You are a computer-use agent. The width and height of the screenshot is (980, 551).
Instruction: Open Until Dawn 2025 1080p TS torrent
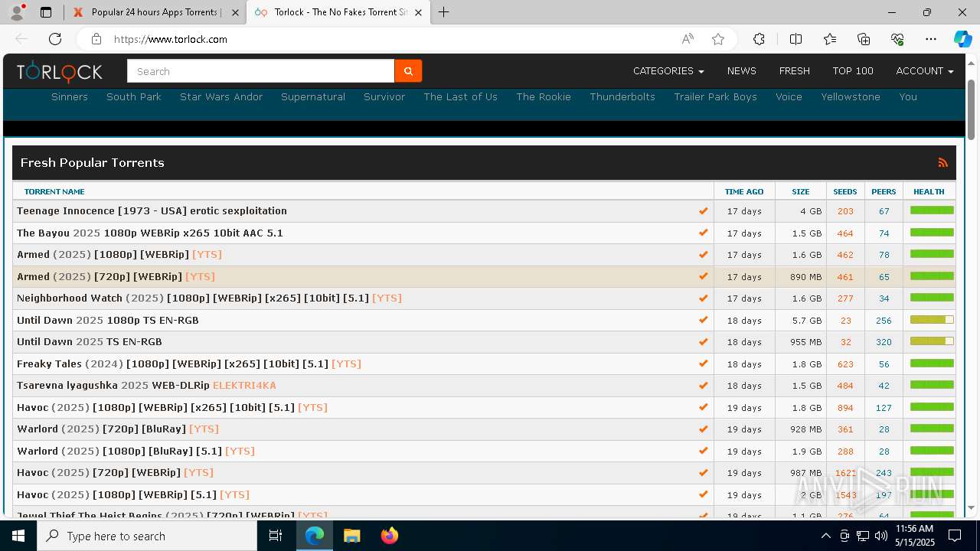[x=108, y=320]
